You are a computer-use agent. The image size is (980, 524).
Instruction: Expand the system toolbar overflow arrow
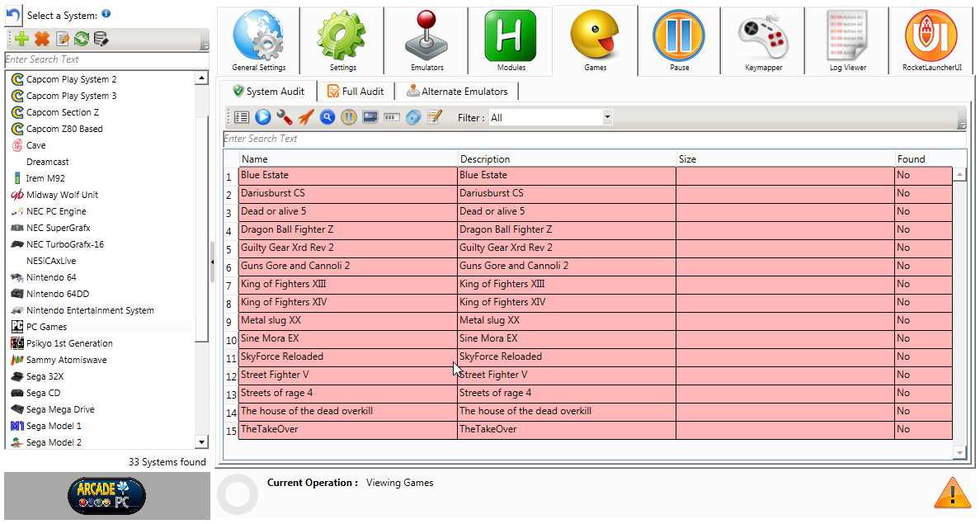pos(205,45)
